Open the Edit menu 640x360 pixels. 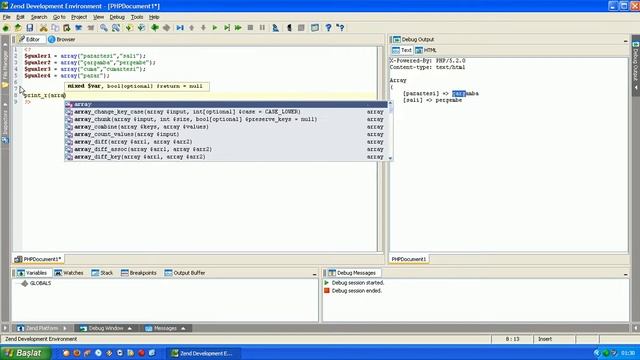click(20, 17)
